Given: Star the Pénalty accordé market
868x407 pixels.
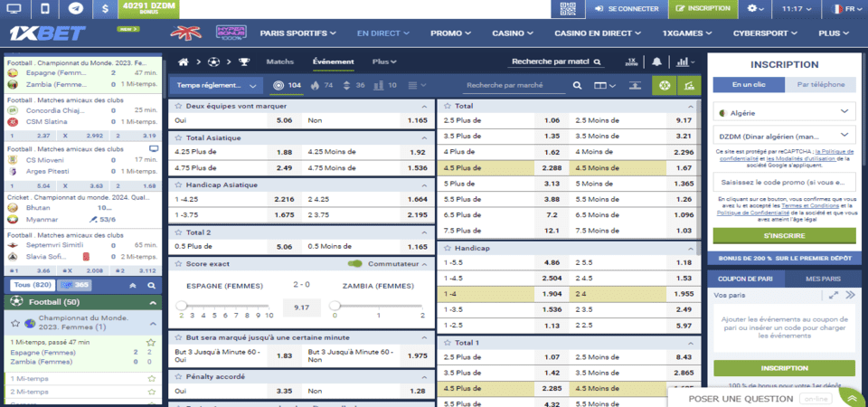Looking at the screenshot, I should (178, 376).
